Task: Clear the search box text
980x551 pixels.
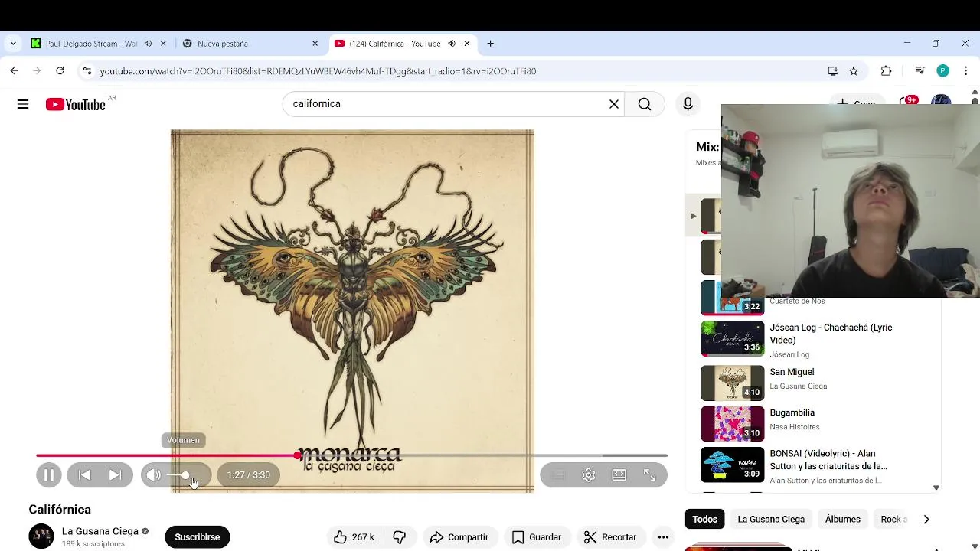Action: (x=614, y=104)
